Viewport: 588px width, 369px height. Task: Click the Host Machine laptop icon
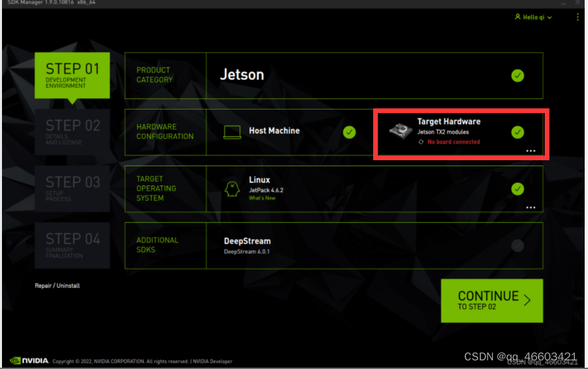[x=232, y=132]
